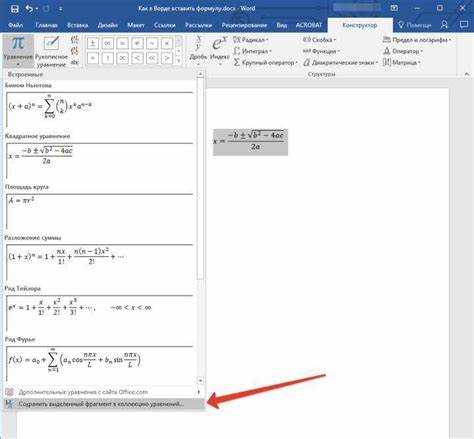Screen dimensions: 474x439
Task: Insert the much-less-than ≪ symbol
Action: coord(152,58)
